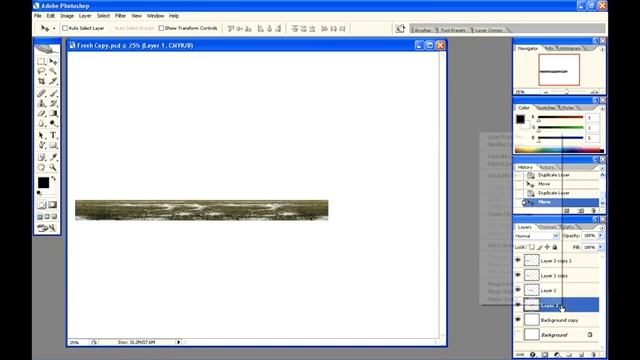Select the Rectangle shape tool
Screen dimensions: 640x360
tap(53, 145)
